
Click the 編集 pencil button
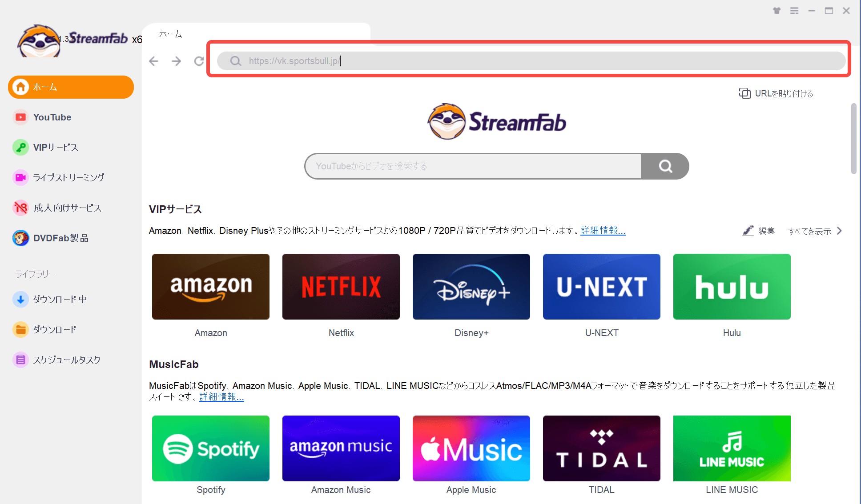click(x=759, y=231)
